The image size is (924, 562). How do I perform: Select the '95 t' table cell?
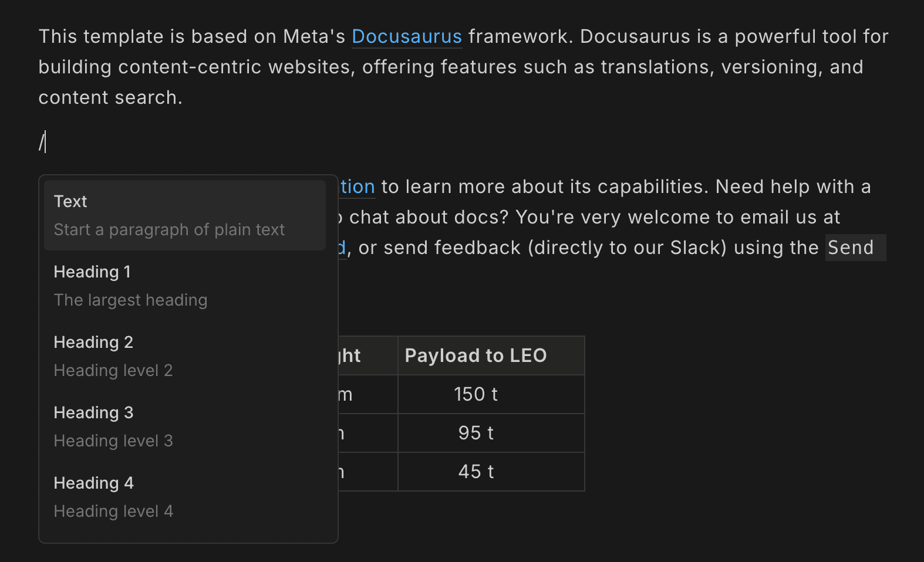[476, 433]
